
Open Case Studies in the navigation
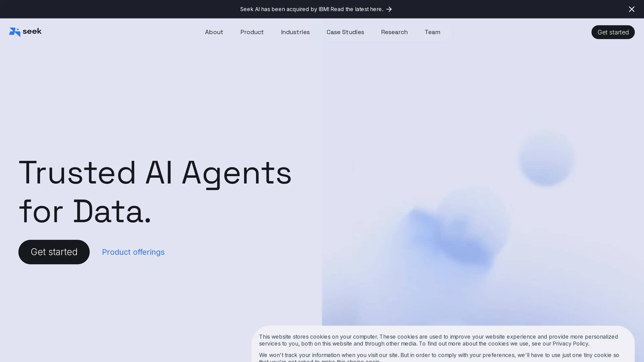click(x=345, y=32)
